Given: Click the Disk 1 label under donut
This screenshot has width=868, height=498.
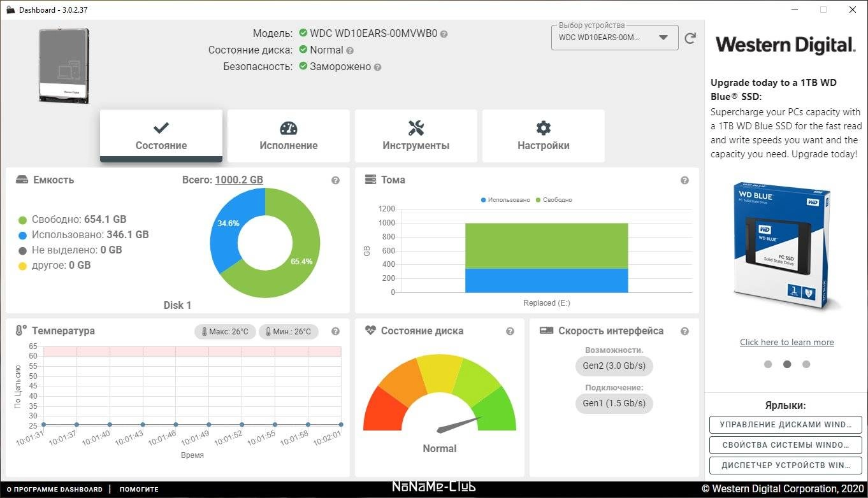Looking at the screenshot, I should (177, 305).
